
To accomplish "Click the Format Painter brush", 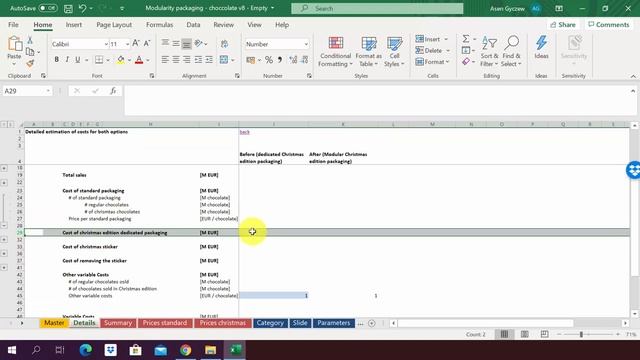I will (x=30, y=63).
